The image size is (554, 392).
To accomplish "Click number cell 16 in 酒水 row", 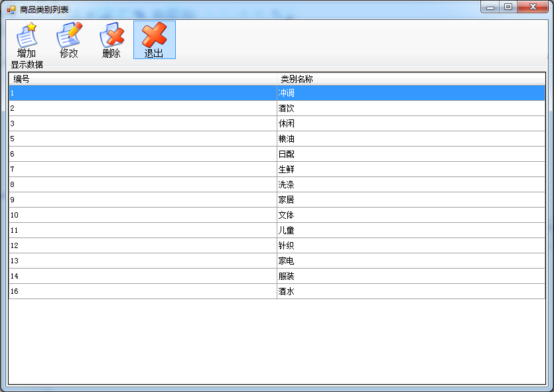I will [143, 291].
